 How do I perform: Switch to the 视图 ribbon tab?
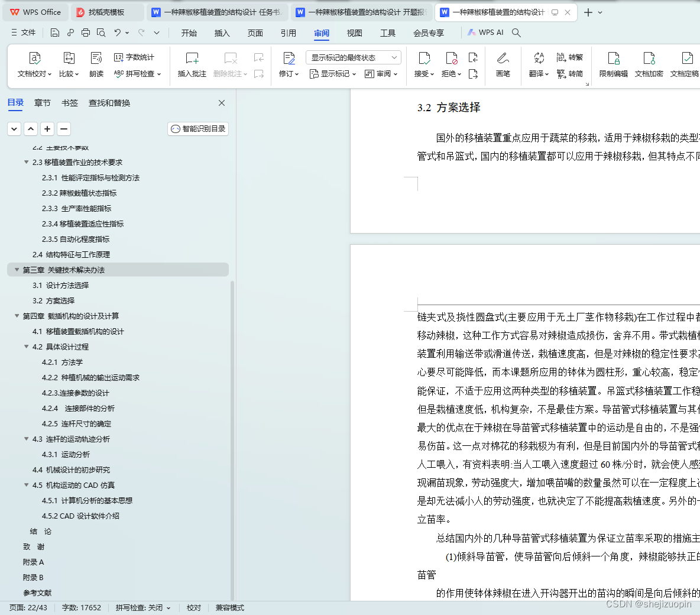click(355, 33)
